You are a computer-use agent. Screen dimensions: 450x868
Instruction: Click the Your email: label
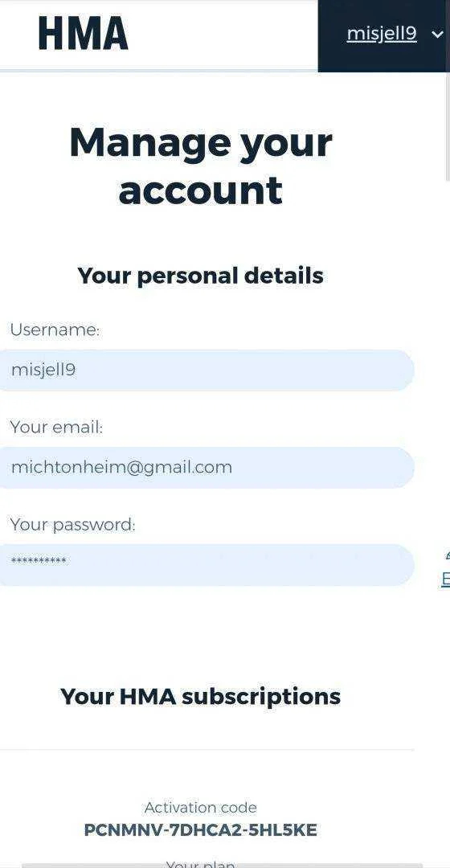[x=56, y=428]
